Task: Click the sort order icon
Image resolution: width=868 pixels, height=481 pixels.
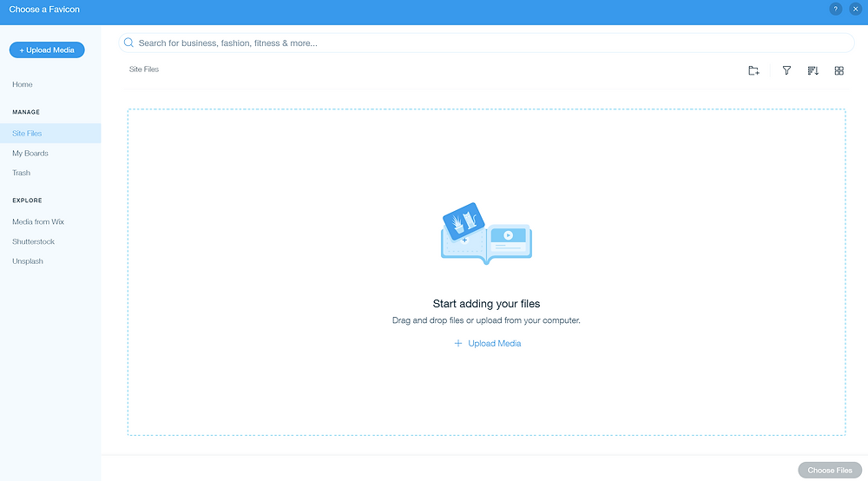Action: click(x=812, y=70)
